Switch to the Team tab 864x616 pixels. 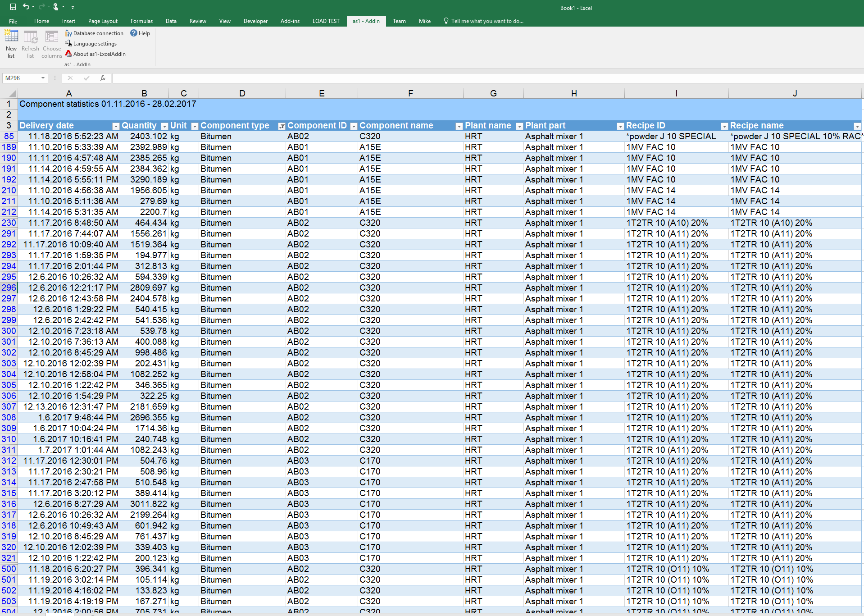(399, 21)
